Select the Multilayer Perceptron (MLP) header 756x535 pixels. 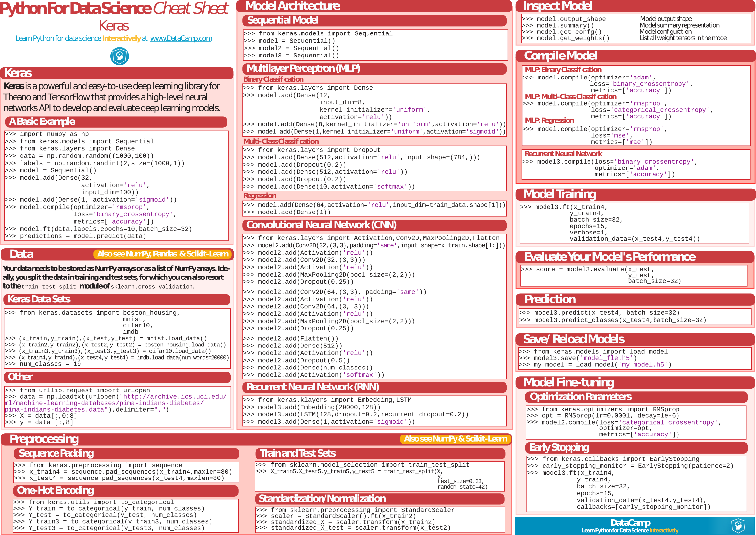tap(303, 69)
